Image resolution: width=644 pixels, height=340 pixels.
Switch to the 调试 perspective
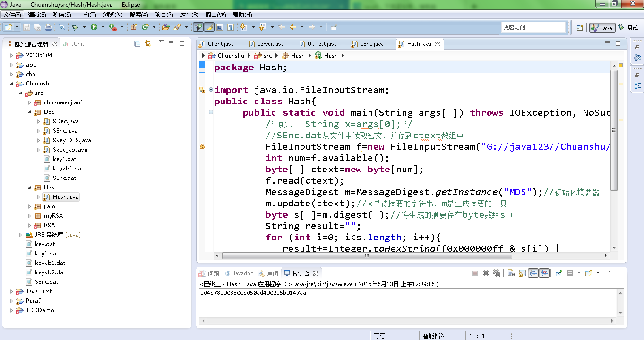[x=628, y=27]
